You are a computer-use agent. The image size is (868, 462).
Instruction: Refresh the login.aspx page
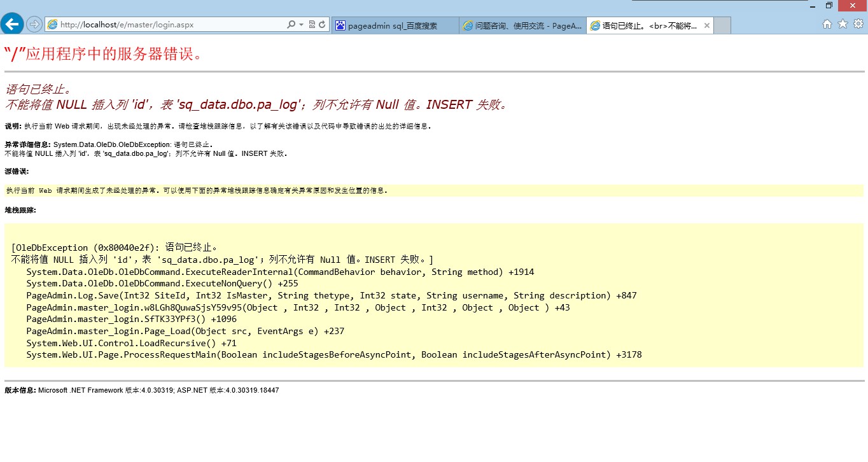click(x=323, y=25)
